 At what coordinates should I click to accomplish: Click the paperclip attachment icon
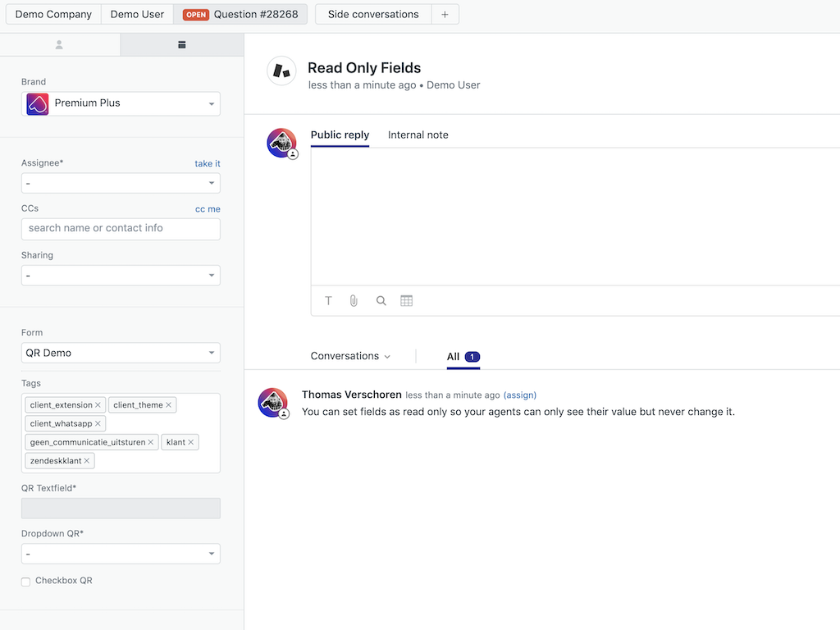tap(354, 301)
